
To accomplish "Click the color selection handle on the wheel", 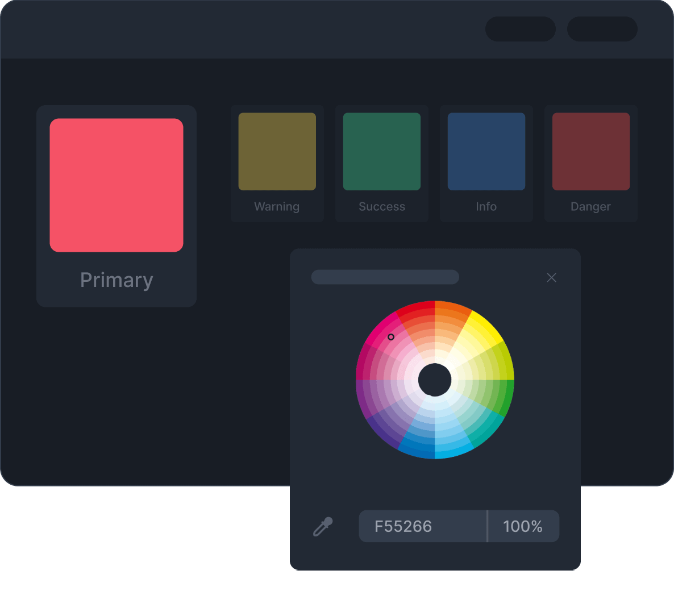I will 391,337.
